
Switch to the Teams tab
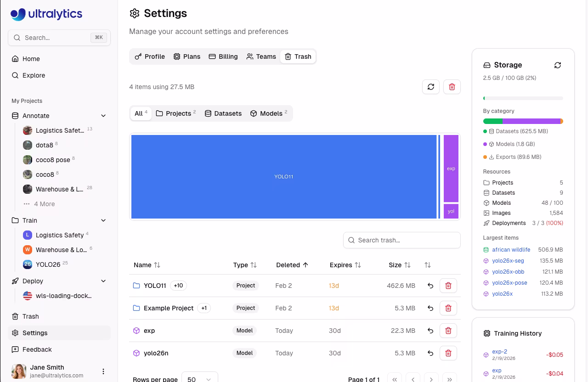point(261,56)
